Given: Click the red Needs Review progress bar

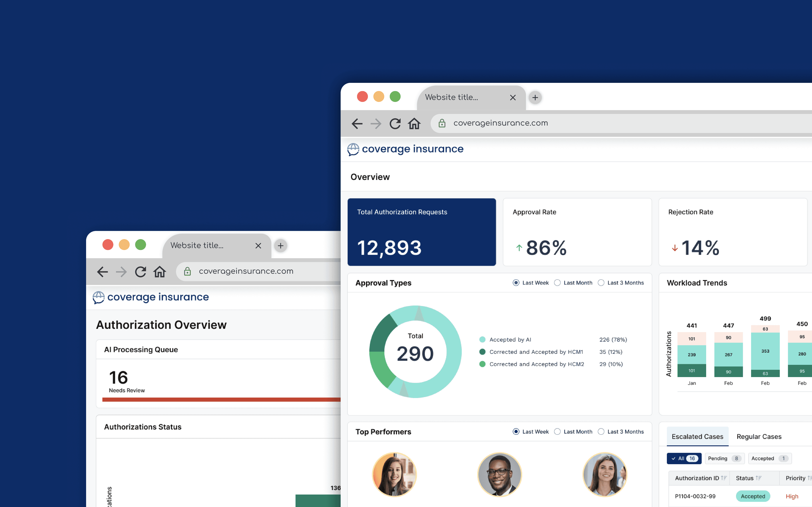Looking at the screenshot, I should [221, 399].
